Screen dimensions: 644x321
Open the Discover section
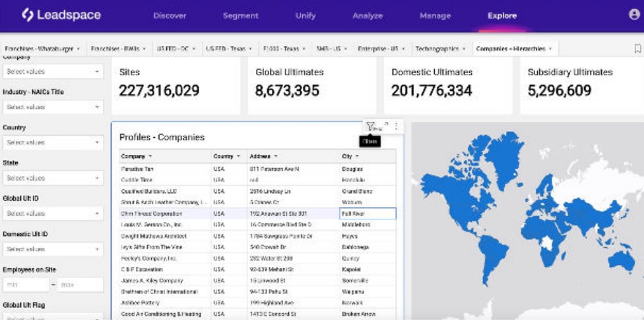point(170,16)
